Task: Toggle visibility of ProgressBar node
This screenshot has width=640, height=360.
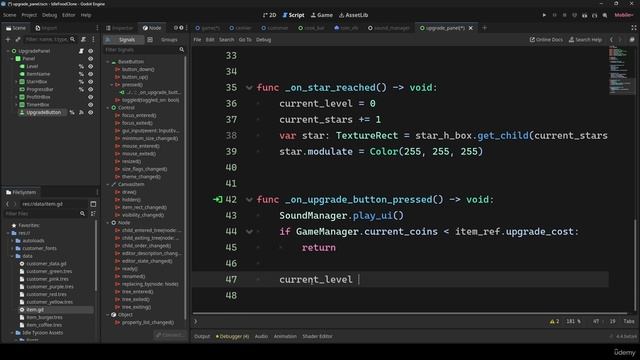Action: click(91, 89)
